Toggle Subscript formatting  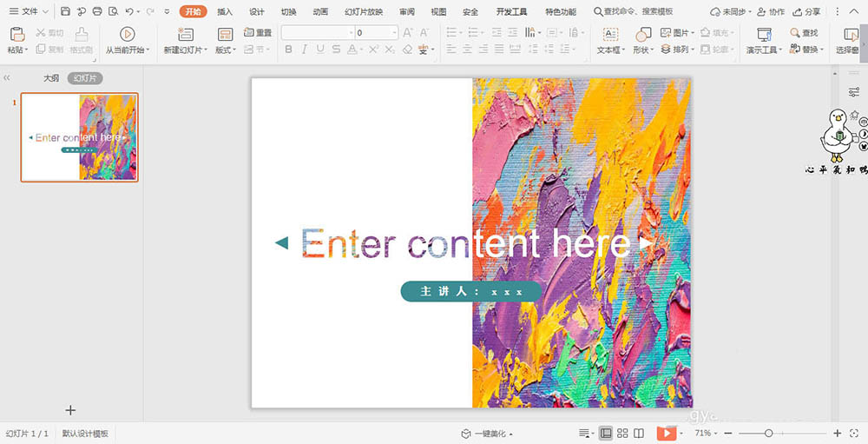[391, 50]
